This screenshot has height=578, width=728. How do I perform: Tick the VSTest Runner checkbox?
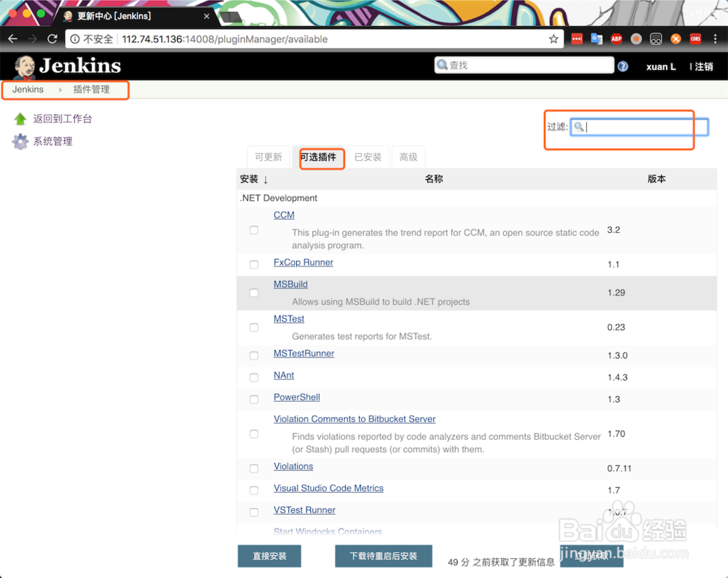(x=254, y=512)
